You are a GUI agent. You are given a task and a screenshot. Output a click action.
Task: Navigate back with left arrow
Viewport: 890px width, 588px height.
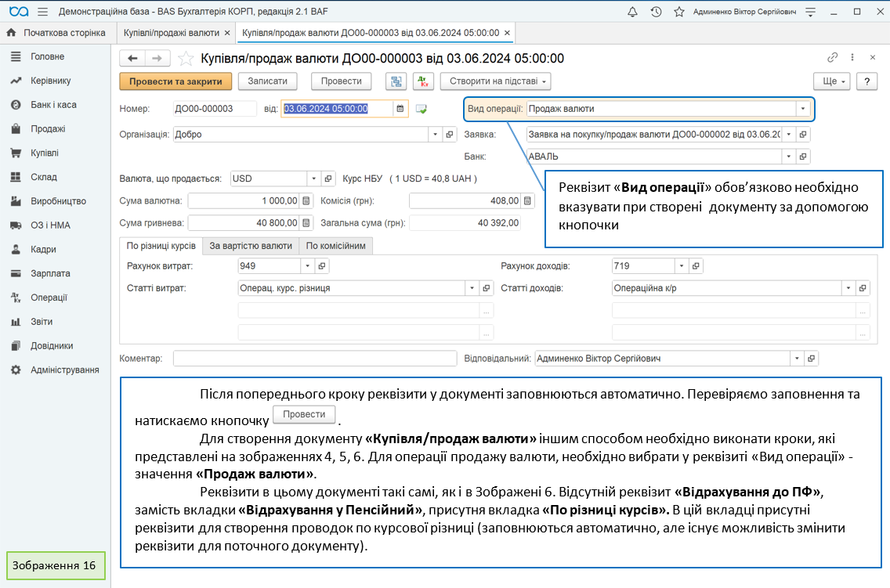[132, 59]
